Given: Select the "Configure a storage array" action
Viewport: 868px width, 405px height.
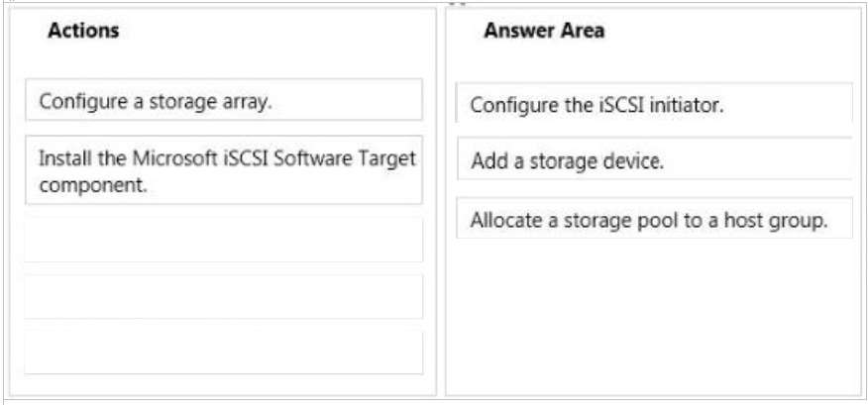Looking at the screenshot, I should pos(224,100).
